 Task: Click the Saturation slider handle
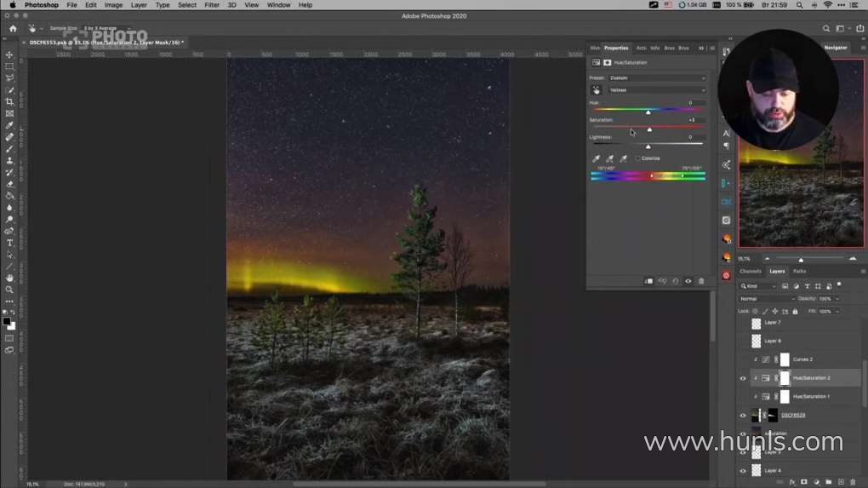coord(649,129)
